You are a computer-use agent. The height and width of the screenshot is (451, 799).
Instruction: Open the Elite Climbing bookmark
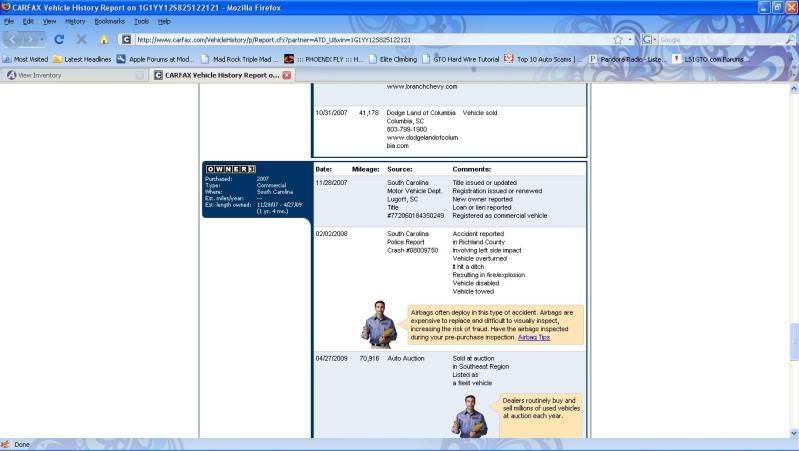point(393,59)
